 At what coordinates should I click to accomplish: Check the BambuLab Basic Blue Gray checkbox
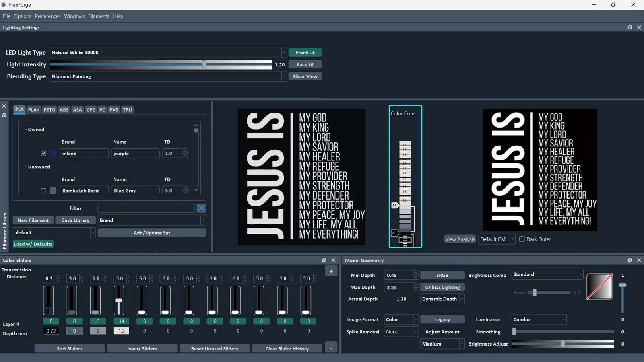click(43, 191)
